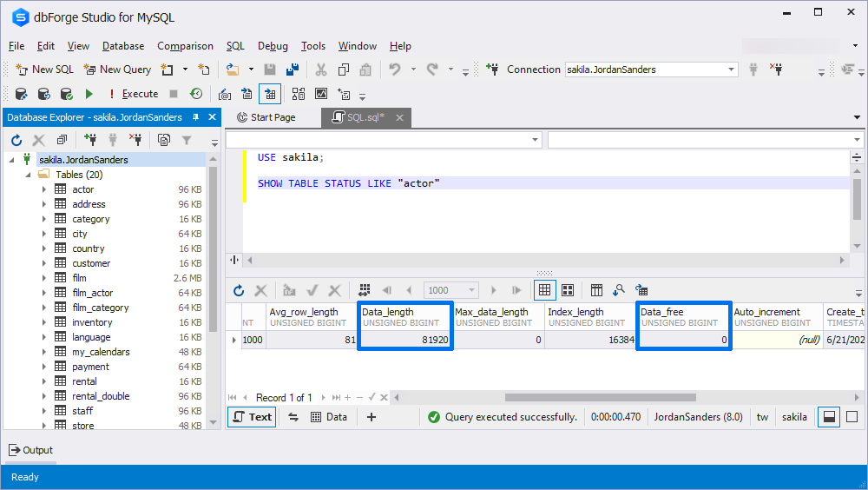
Task: Toggle split layout icon in status bar
Action: 829,417
